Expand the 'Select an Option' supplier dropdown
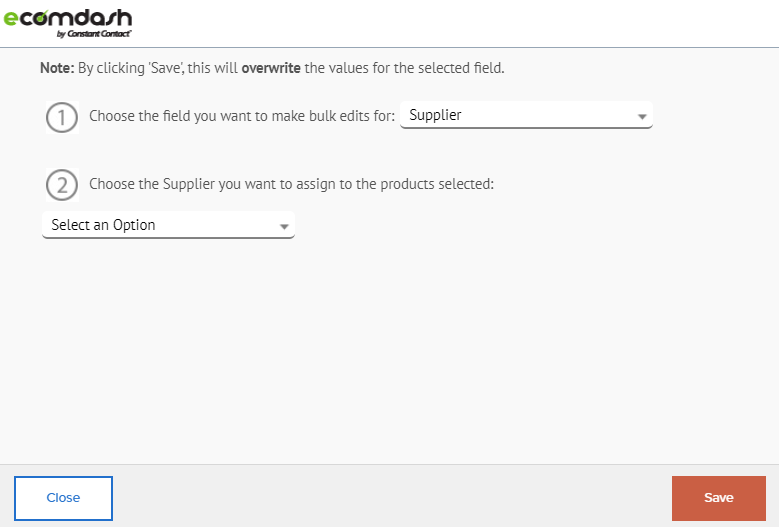This screenshot has width=779, height=527. (x=168, y=225)
